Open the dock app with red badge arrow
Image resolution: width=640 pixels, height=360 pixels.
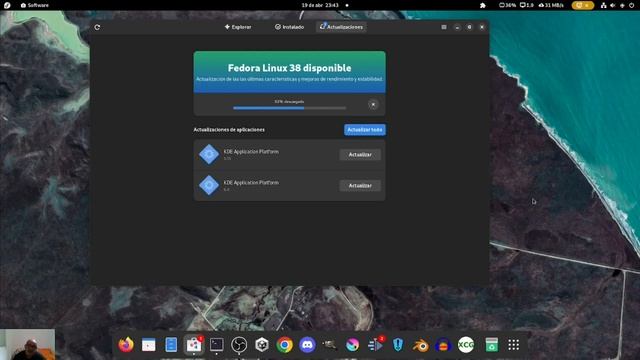click(376, 345)
